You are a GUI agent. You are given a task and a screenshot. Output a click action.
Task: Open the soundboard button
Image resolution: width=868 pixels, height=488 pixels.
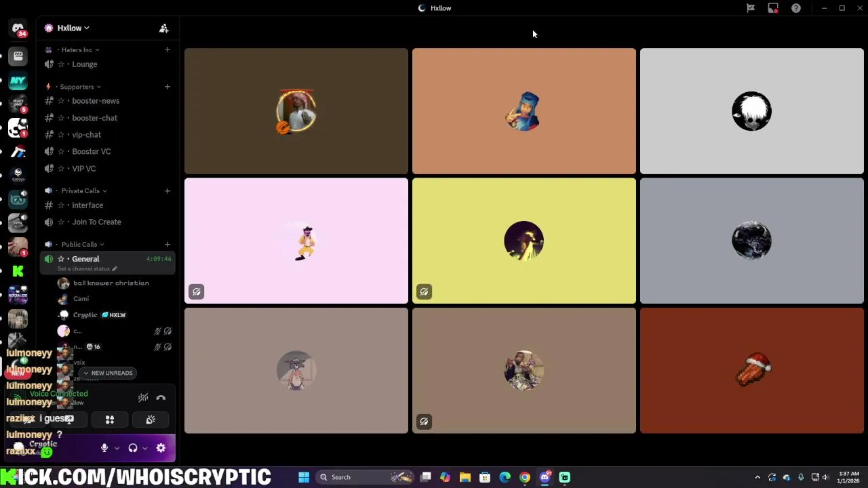click(x=151, y=420)
